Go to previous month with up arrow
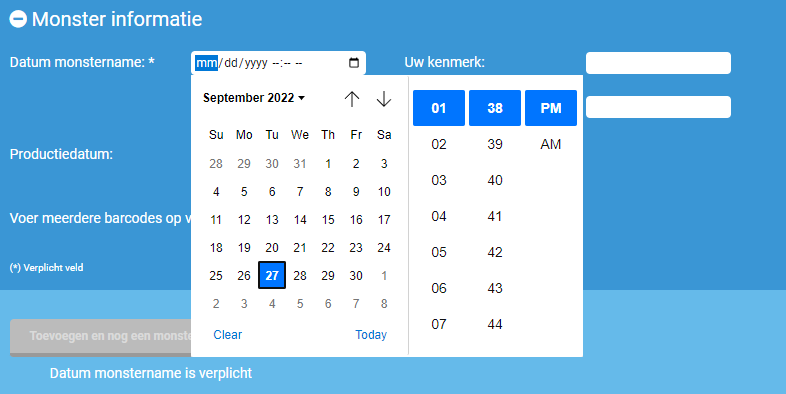The height and width of the screenshot is (394, 786). coord(352,99)
